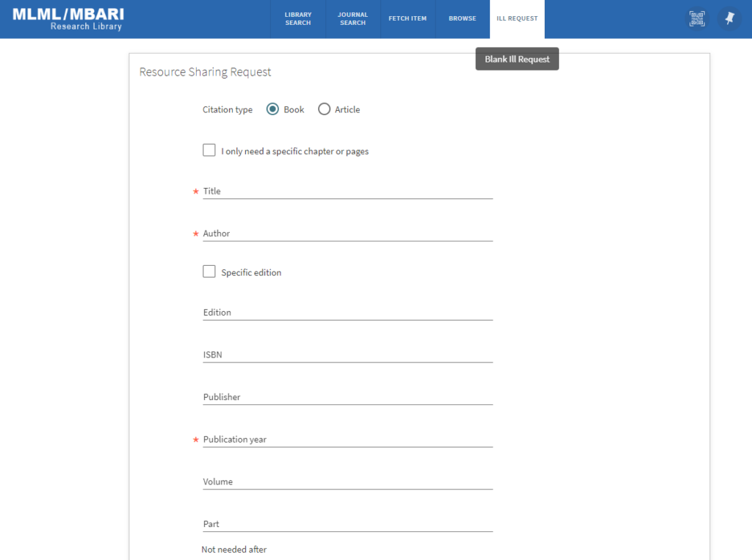752x560 pixels.
Task: Select the Article citation type
Action: coord(324,109)
